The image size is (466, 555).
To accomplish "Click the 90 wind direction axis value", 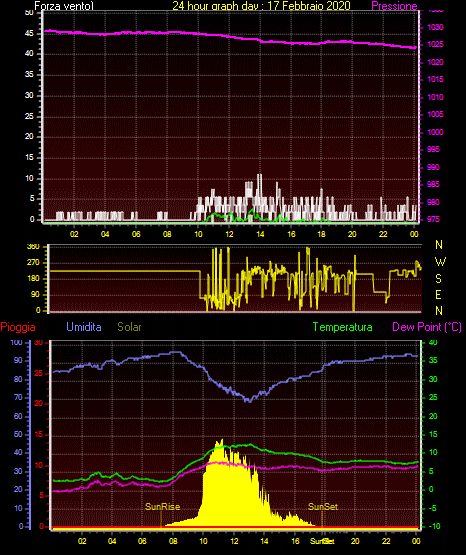I will pos(35,294).
